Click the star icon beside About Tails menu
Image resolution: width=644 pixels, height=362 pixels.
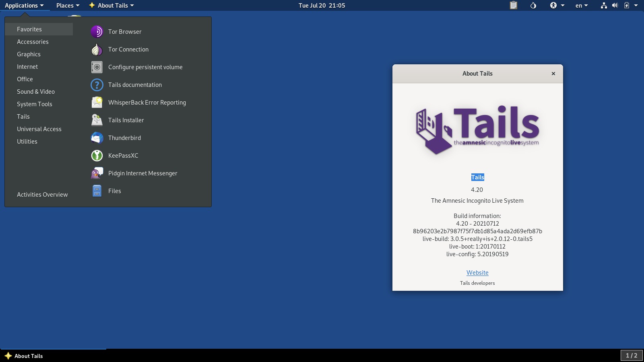92,5
